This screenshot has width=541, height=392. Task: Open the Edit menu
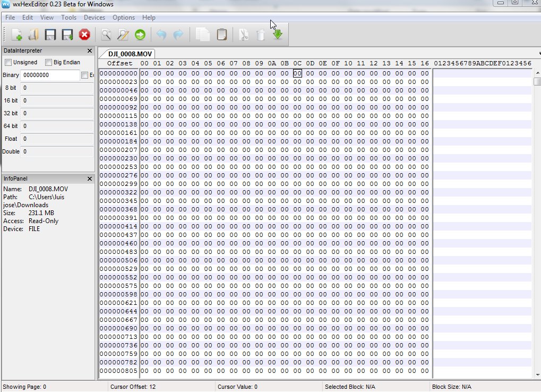point(28,17)
